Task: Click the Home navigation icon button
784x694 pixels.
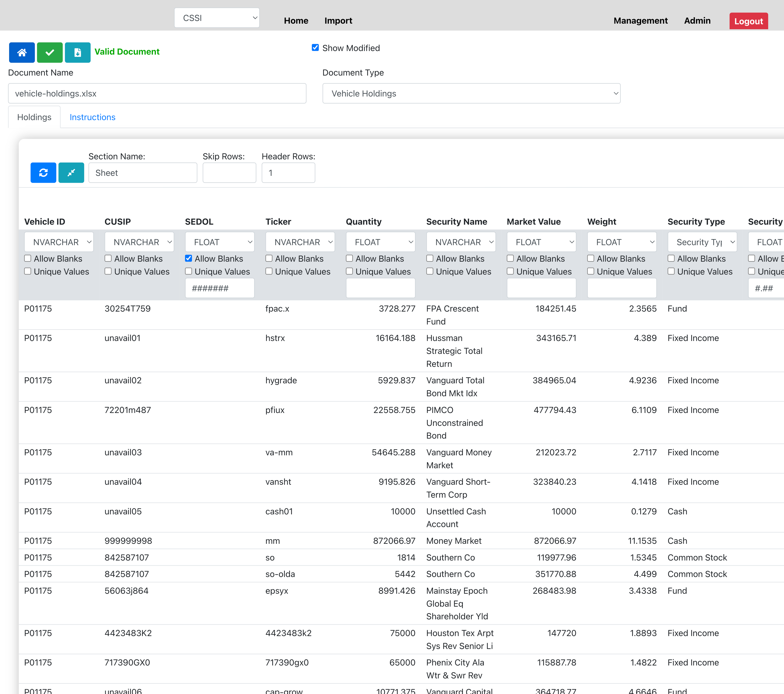Action: (x=21, y=52)
